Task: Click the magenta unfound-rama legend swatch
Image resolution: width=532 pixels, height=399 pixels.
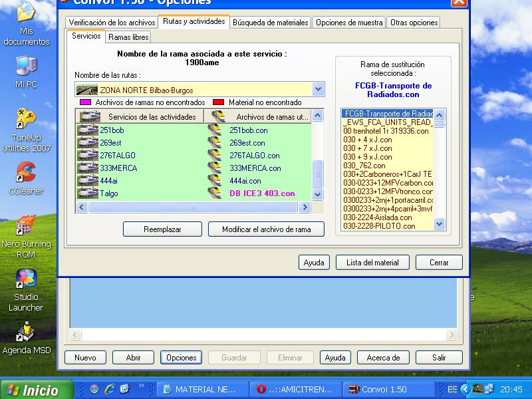Action: 85,103
